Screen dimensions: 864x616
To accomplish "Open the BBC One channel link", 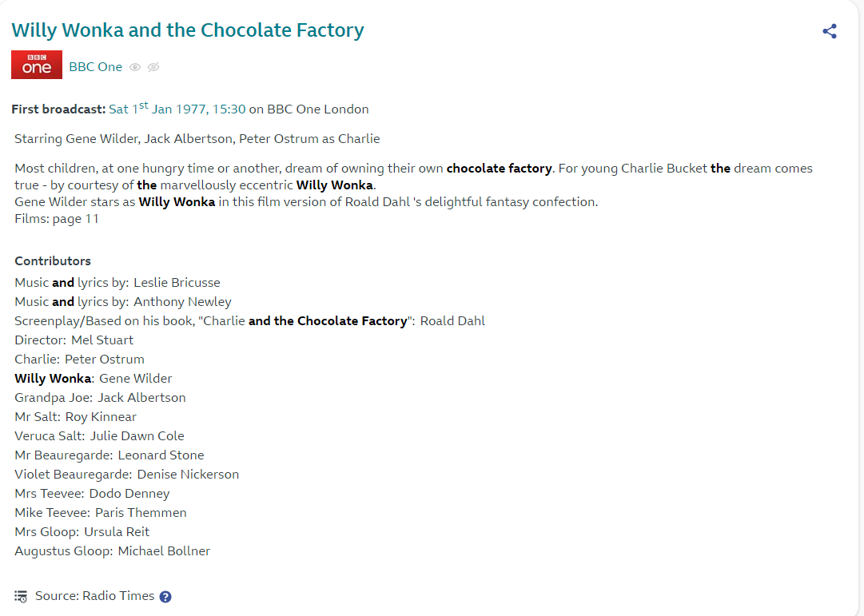I will coord(95,67).
